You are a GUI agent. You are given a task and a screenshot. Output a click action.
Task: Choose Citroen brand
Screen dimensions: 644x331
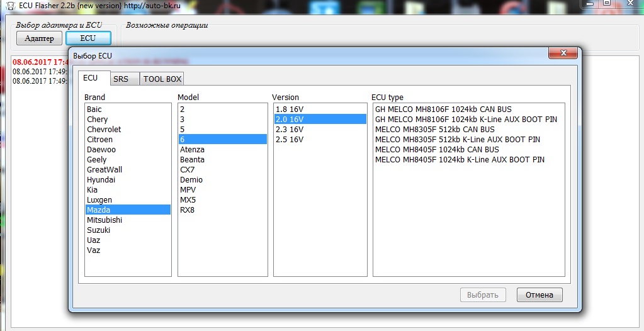click(x=127, y=140)
